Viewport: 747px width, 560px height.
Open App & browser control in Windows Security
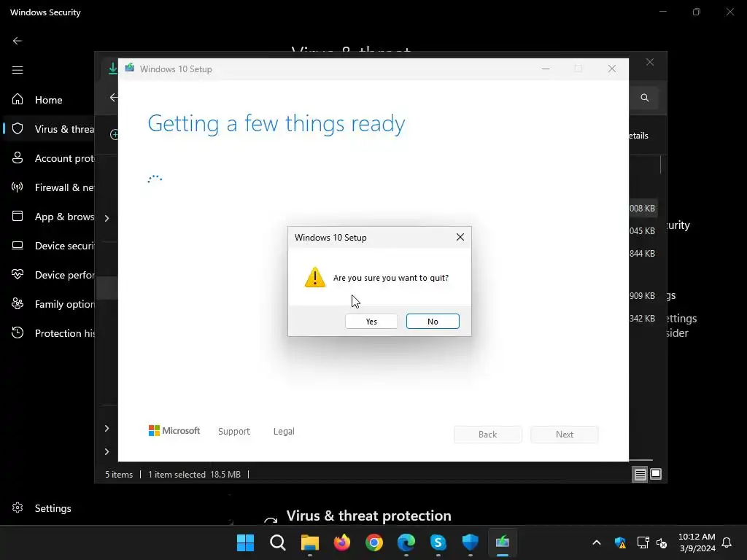[x=49, y=217]
